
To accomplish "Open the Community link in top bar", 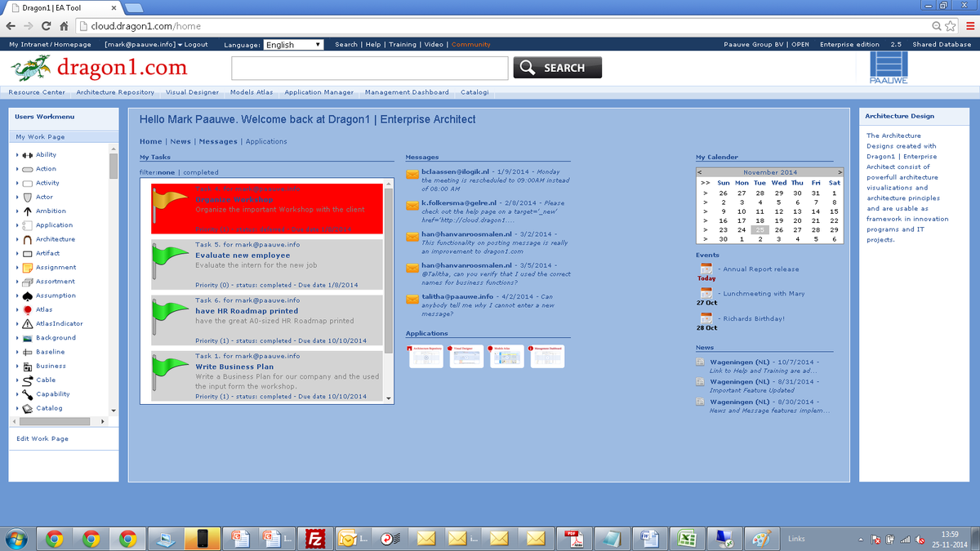I will pos(471,45).
